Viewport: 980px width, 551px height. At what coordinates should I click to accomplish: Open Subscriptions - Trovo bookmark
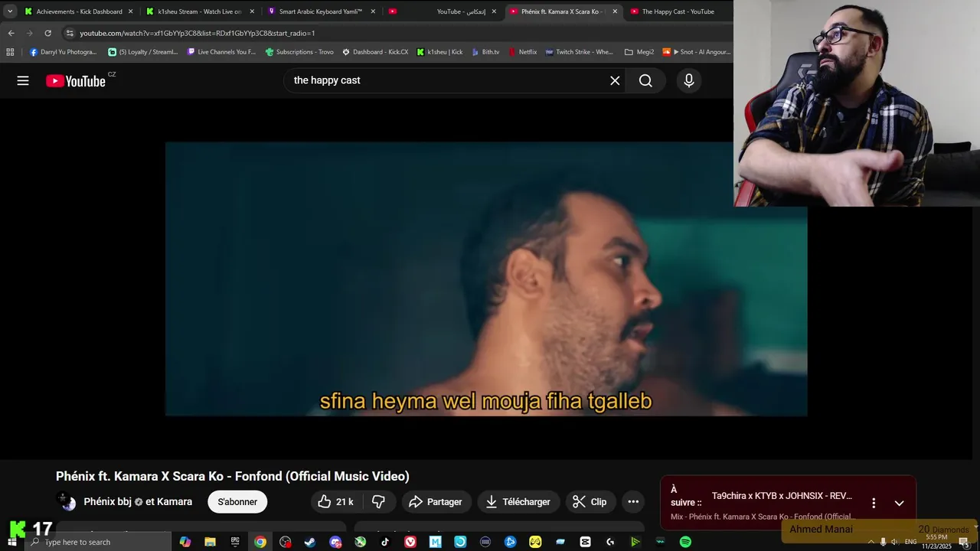[299, 52]
